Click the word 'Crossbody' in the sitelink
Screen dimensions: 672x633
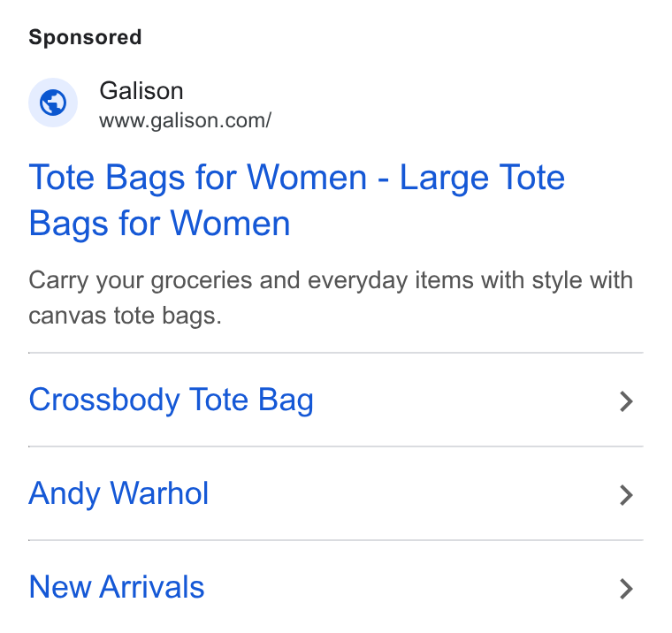[x=104, y=400]
